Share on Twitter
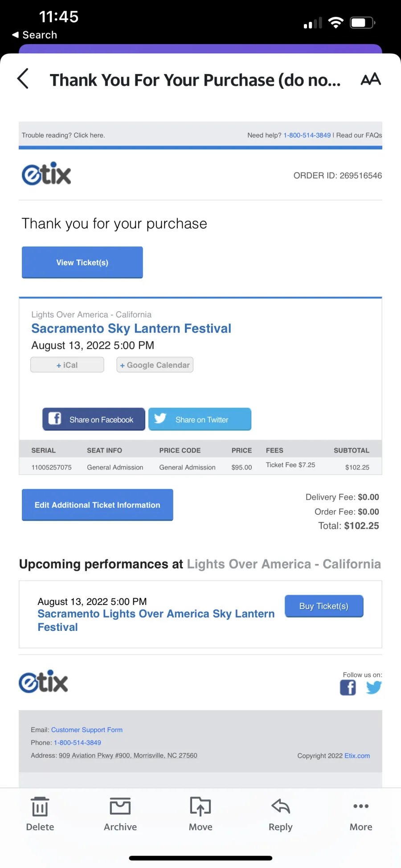The width and height of the screenshot is (401, 868). [x=200, y=419]
